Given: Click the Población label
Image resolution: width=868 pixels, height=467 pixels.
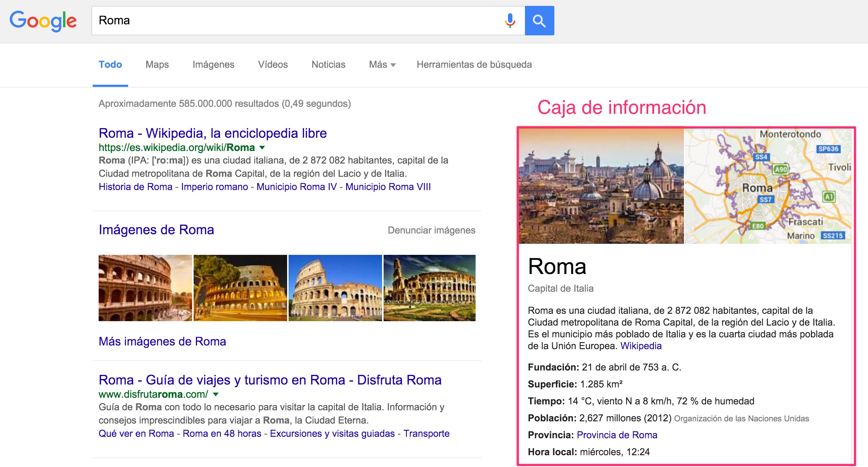Looking at the screenshot, I should [x=552, y=418].
